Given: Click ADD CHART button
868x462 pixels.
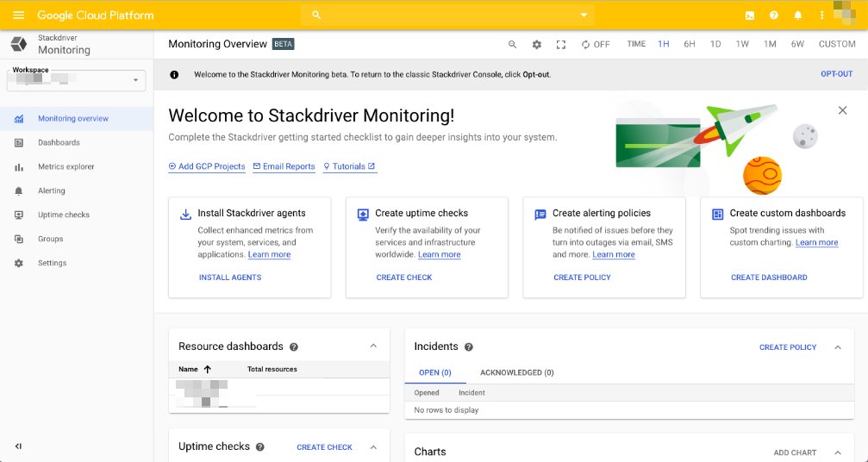Looking at the screenshot, I should pos(795,453).
